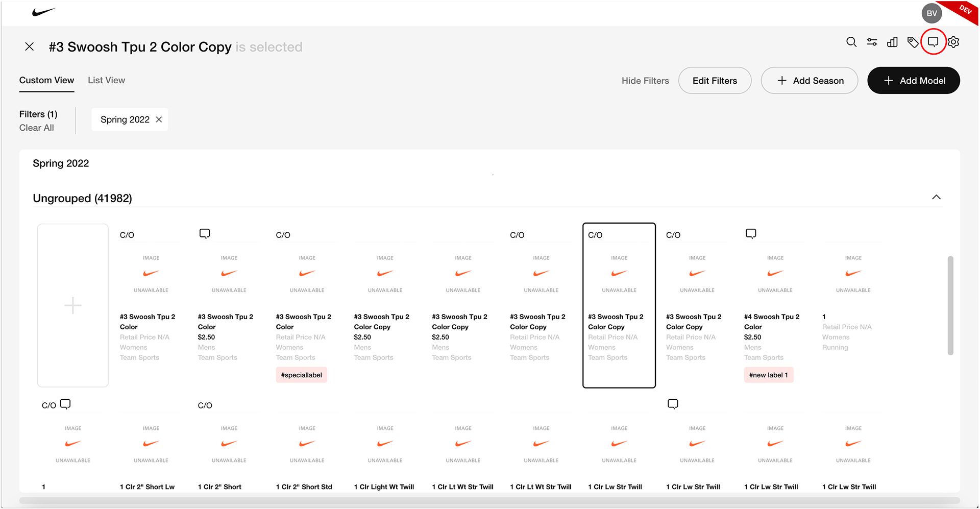Click the tags label icon
Viewport: 980px width, 509px height.
pos(913,42)
